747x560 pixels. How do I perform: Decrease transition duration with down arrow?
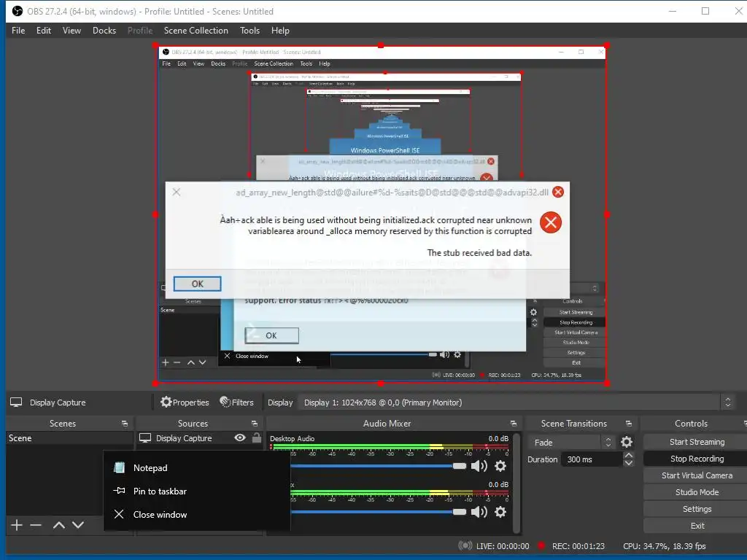pos(629,463)
